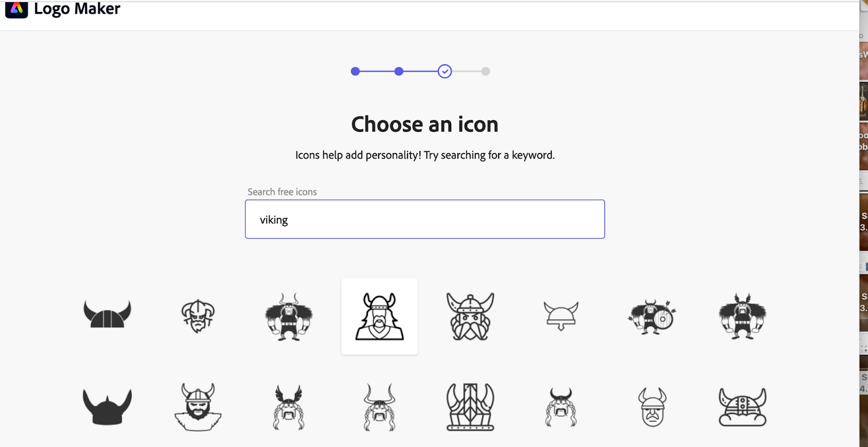Select the furry viking warrior holding axe icon

click(x=288, y=316)
